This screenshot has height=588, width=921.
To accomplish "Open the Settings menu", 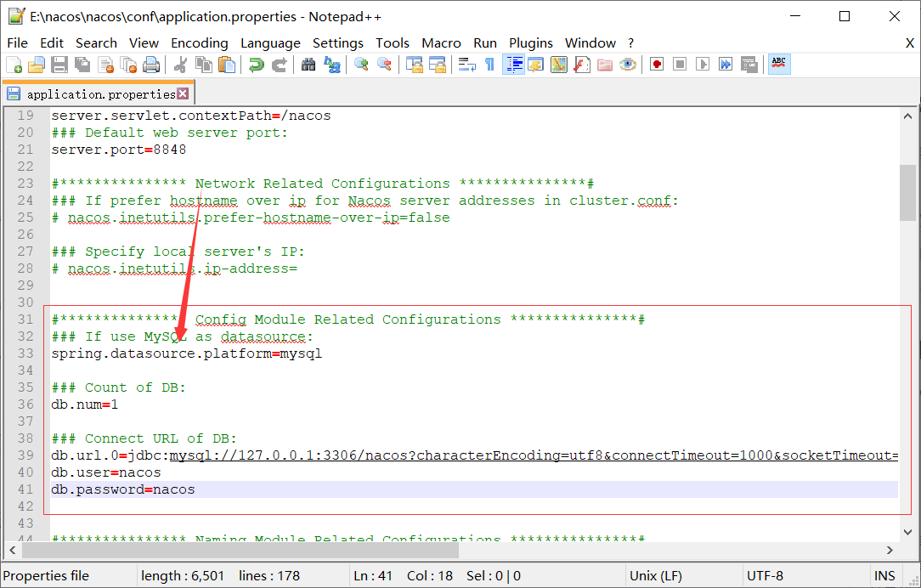I will coord(338,42).
